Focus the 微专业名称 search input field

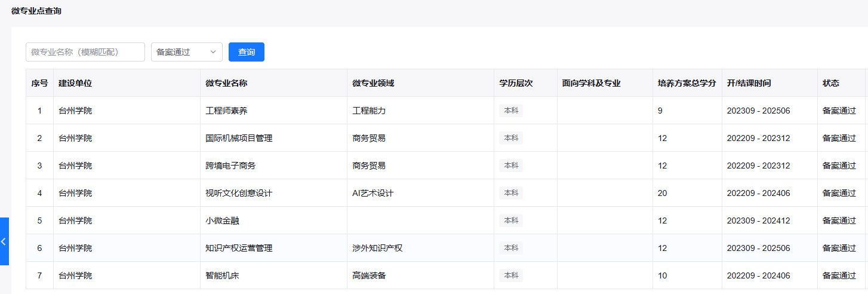[85, 52]
